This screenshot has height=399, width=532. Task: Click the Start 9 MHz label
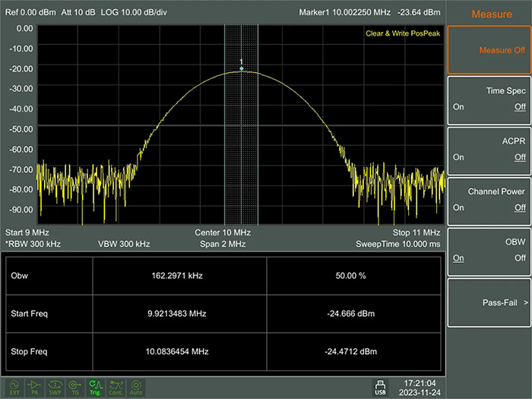[27, 233]
